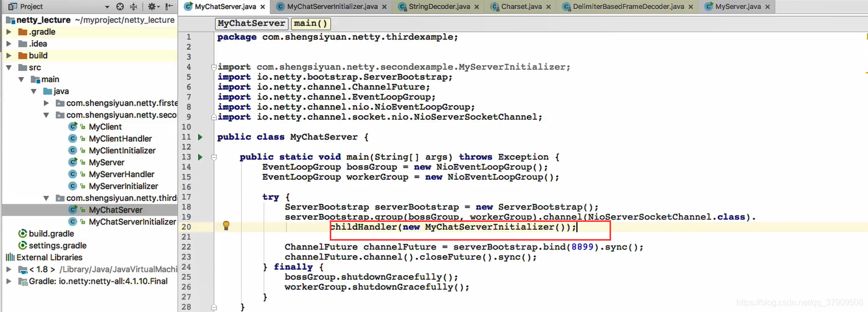Screen dimensions: 868x312
Task: Click settings.gradle file icon
Action: [x=22, y=245]
